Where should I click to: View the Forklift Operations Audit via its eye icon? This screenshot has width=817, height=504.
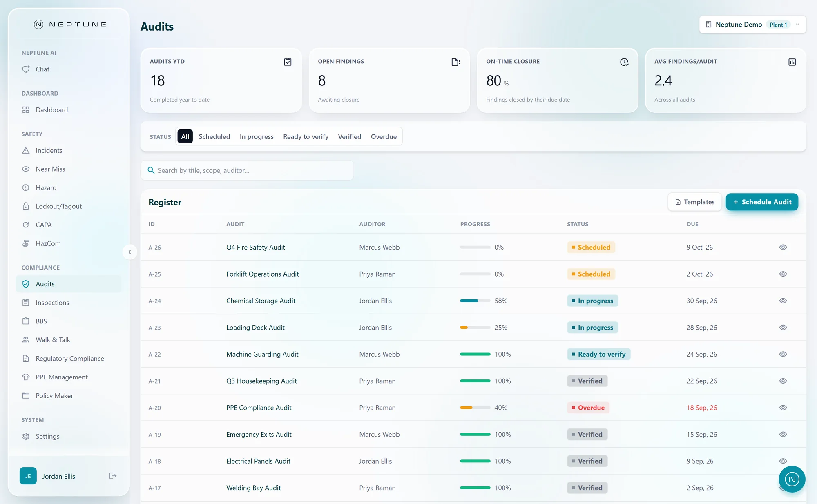click(x=783, y=274)
